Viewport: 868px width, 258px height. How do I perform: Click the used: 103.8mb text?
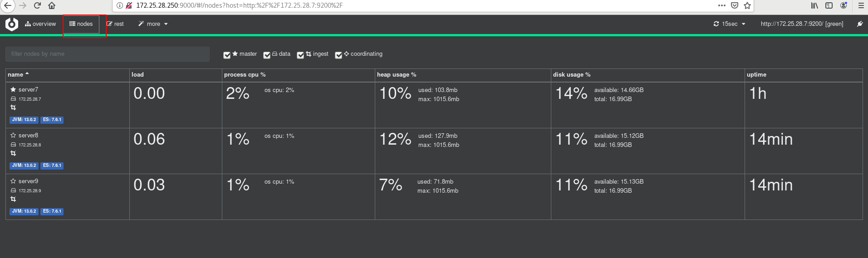click(x=438, y=90)
